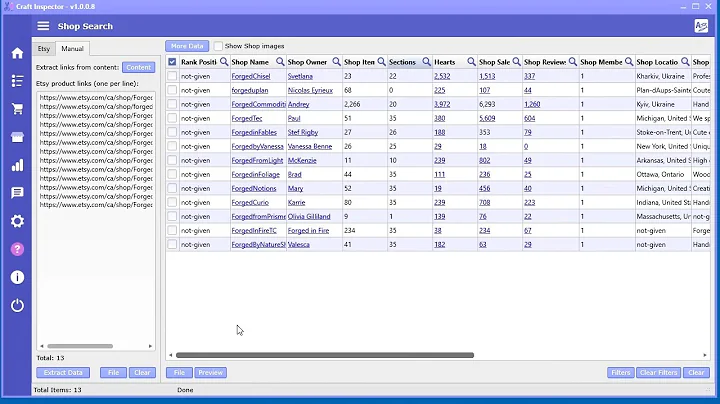
Task: Search in Shop Sales column
Action: 517,62
